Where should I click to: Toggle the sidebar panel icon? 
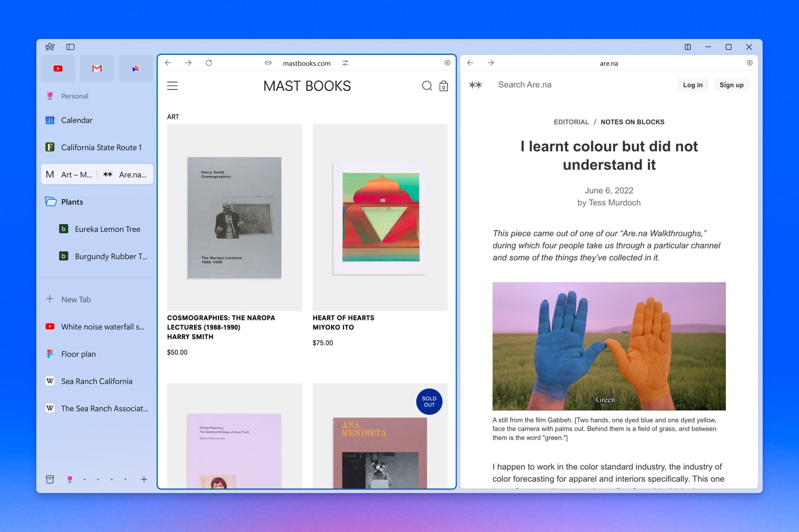(70, 47)
